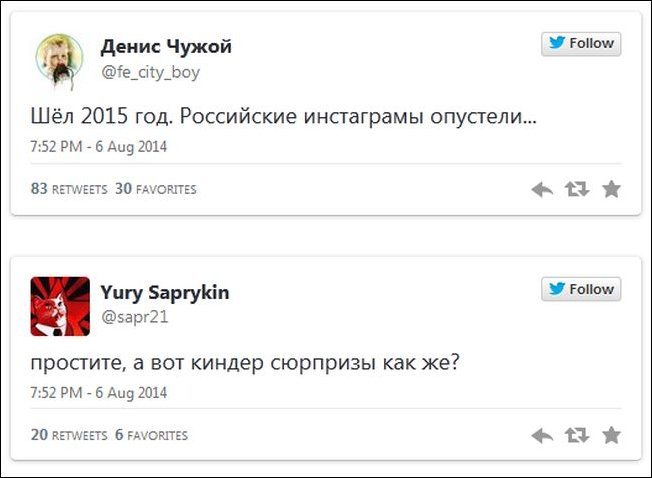Image resolution: width=652 pixels, height=478 pixels.
Task: Follow Денис Чужой on Twitter
Action: point(581,43)
